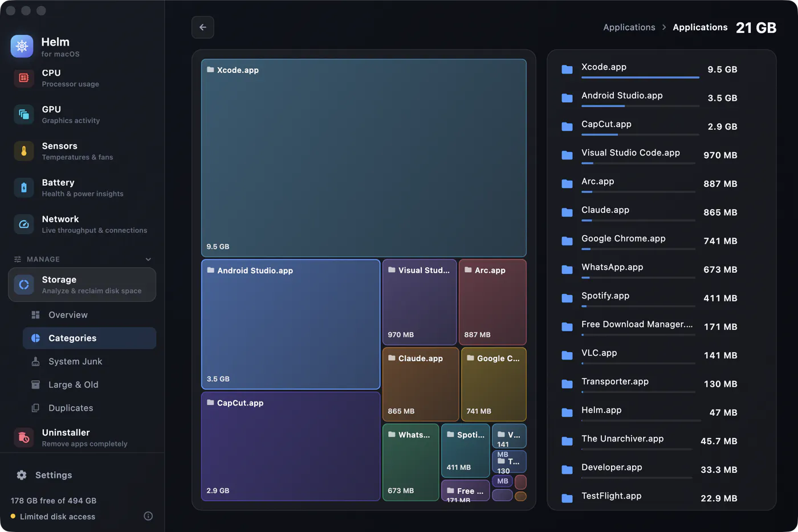This screenshot has width=798, height=532.
Task: Click folder icon beside Helm.app in list
Action: point(567,412)
